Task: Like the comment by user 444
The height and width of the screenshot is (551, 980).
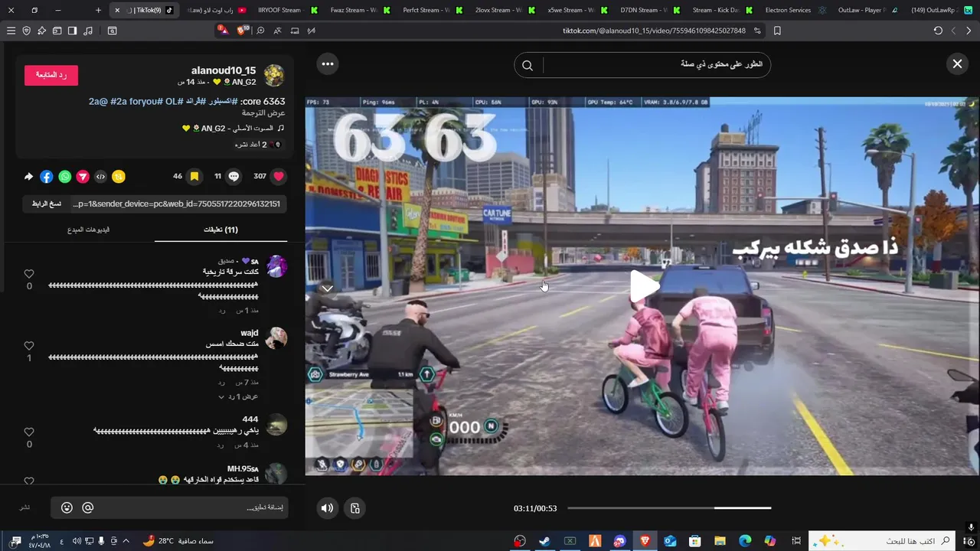Action: 29,432
